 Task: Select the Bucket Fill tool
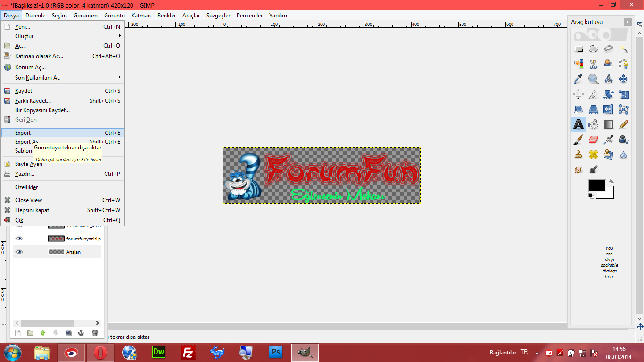[x=594, y=124]
